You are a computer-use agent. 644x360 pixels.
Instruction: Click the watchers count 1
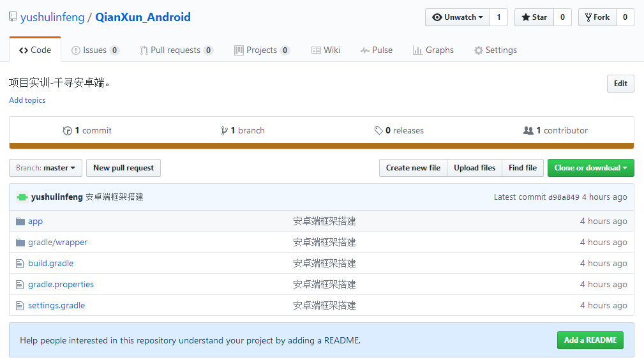pyautogui.click(x=498, y=17)
